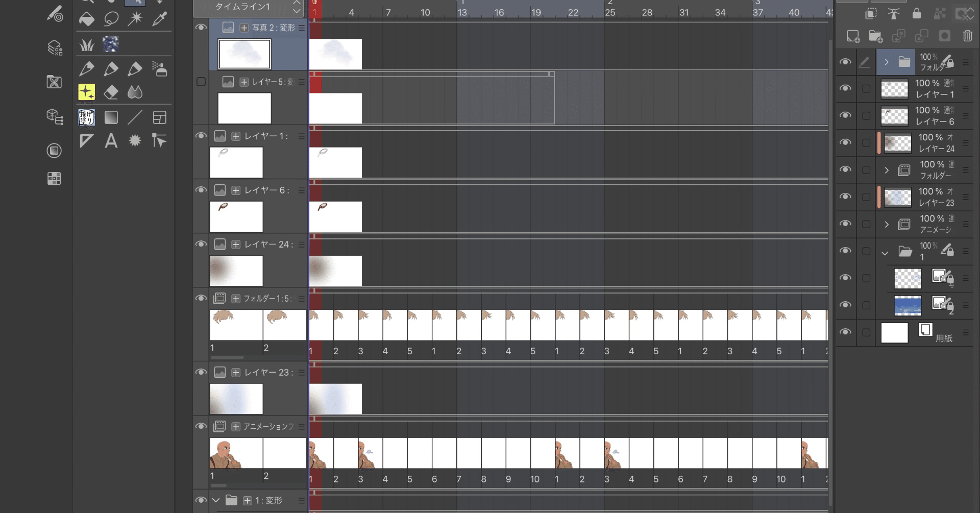Hide 用紙 paper layer in palette
The image size is (980, 513).
[846, 332]
